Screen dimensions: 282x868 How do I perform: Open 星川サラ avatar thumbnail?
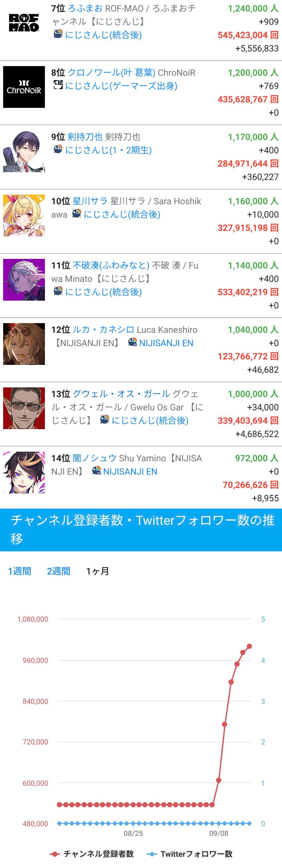[x=24, y=215]
